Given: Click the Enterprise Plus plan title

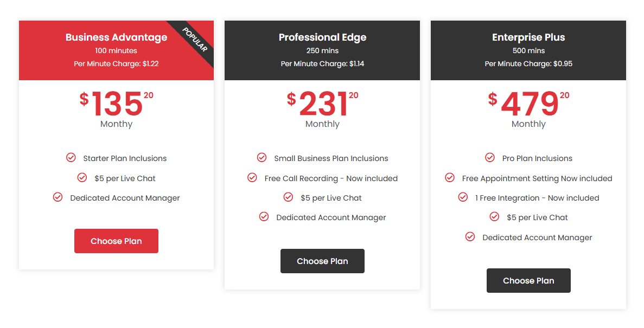Looking at the screenshot, I should coord(528,37).
